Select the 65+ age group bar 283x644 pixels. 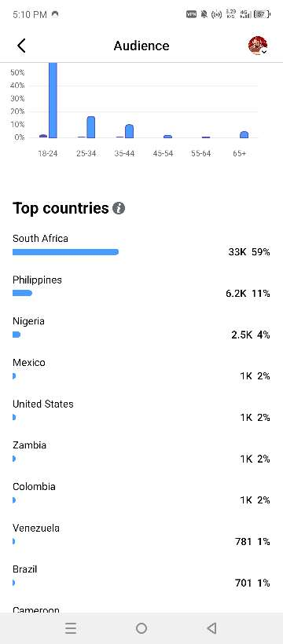tap(244, 135)
